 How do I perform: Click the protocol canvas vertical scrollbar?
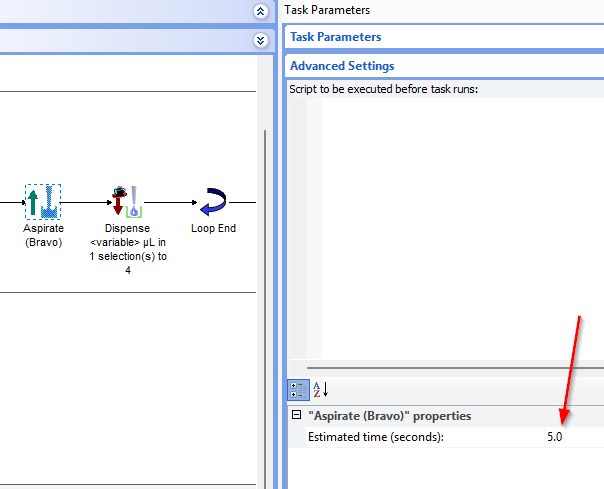click(265, 300)
